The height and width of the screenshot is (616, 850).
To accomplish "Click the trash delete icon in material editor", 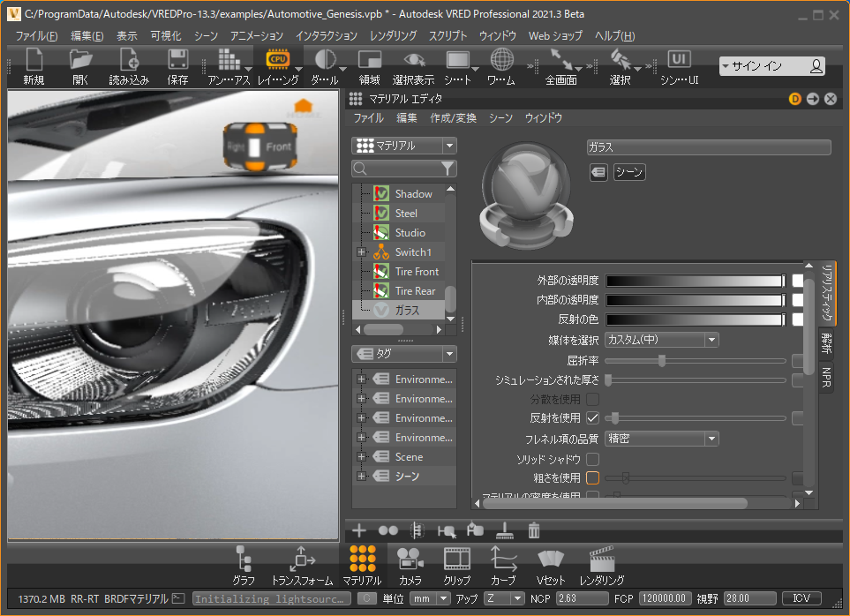I will [534, 530].
